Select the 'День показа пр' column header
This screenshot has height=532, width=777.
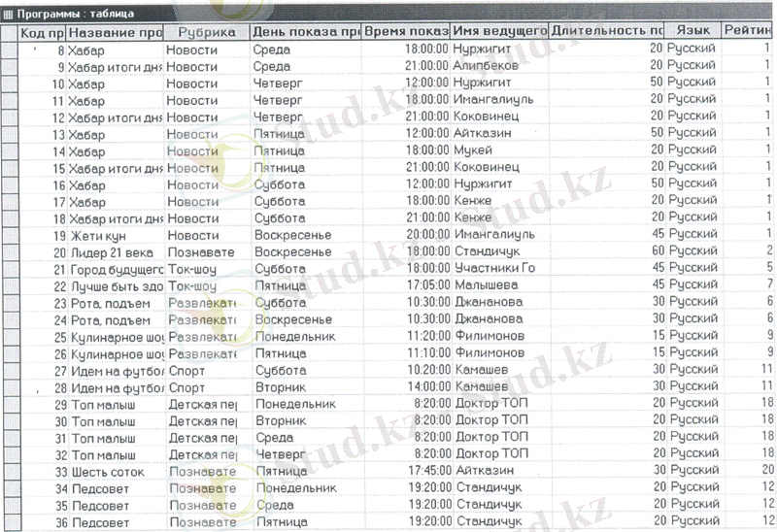tap(306, 32)
